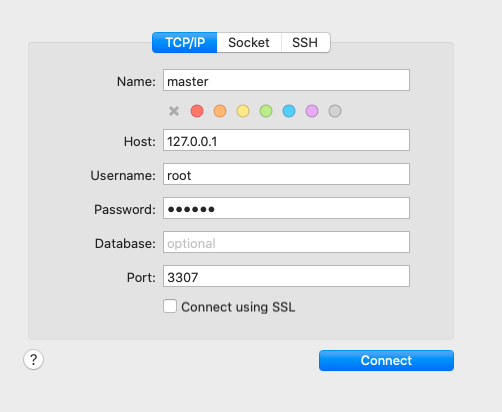Pick the red color label

click(x=197, y=111)
